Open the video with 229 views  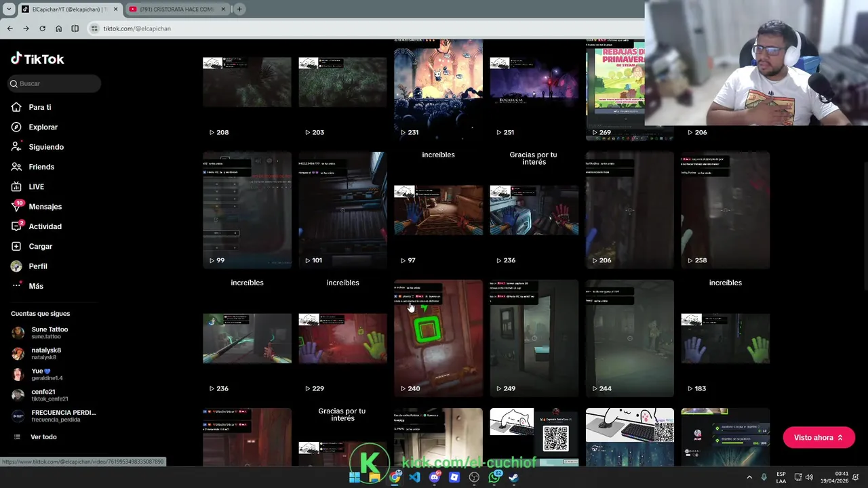click(342, 338)
